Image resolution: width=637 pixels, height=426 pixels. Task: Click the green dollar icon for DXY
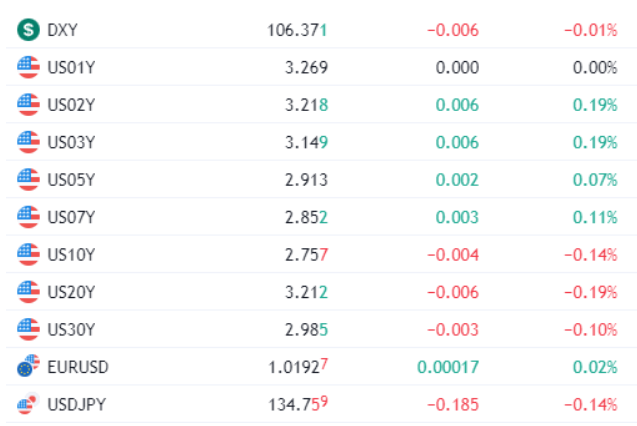pyautogui.click(x=28, y=30)
